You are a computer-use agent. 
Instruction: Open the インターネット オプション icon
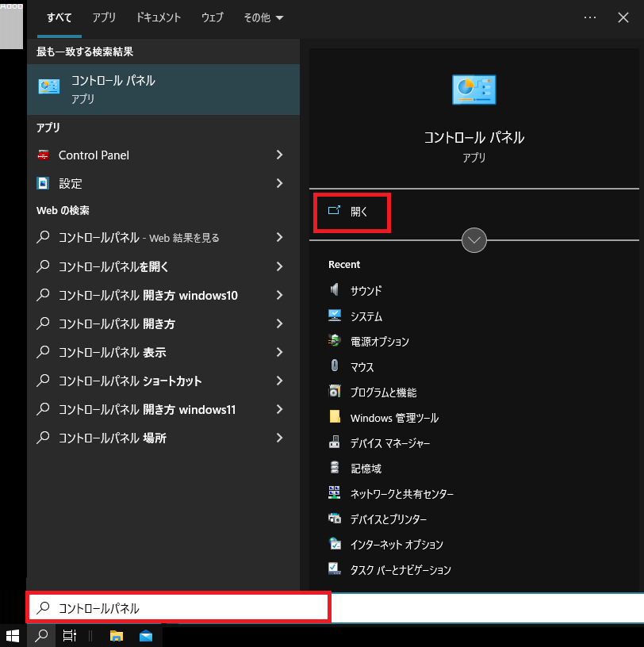pos(335,544)
